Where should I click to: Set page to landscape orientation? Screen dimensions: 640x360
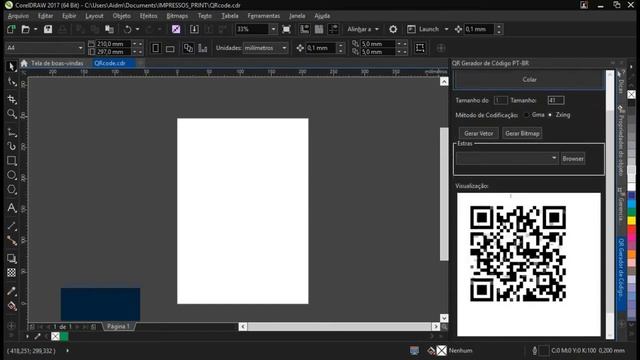coord(170,48)
